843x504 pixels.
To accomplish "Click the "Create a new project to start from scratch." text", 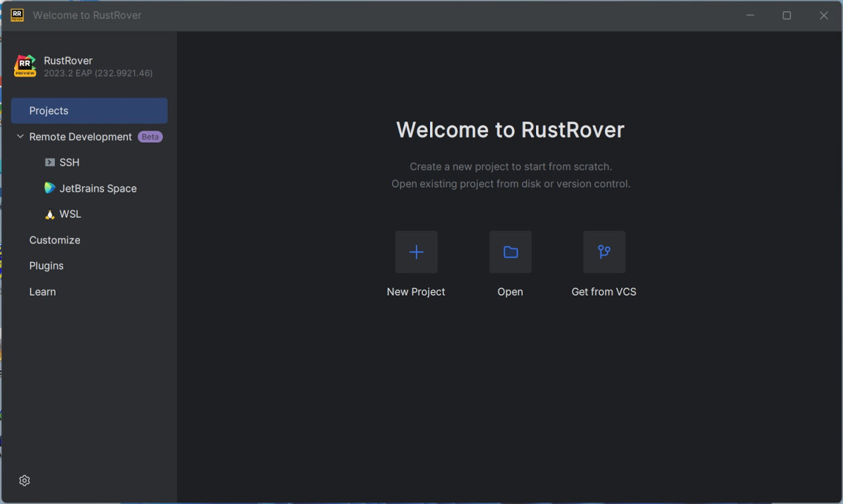I will point(511,166).
